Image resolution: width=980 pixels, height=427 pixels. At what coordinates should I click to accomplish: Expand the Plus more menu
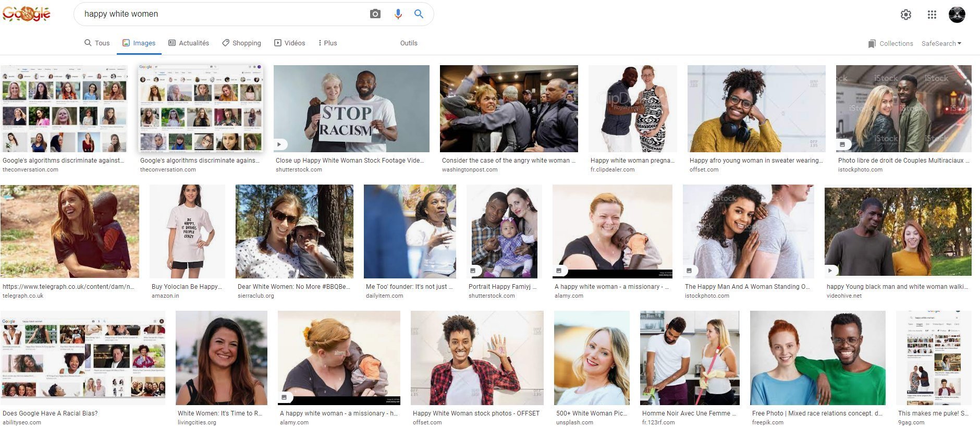pyautogui.click(x=327, y=43)
